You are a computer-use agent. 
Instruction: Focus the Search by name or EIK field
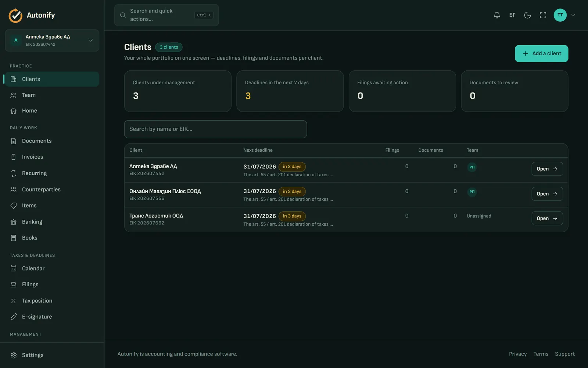pos(215,129)
